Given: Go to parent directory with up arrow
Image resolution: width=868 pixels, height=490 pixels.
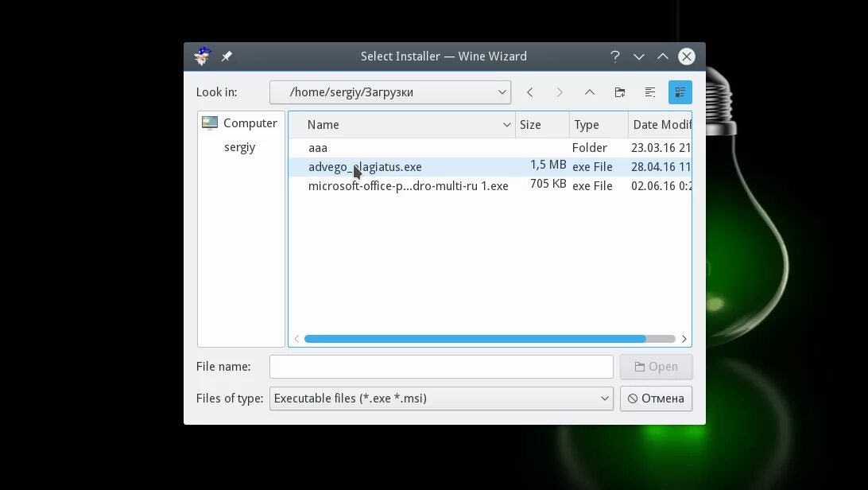Looking at the screenshot, I should [590, 92].
